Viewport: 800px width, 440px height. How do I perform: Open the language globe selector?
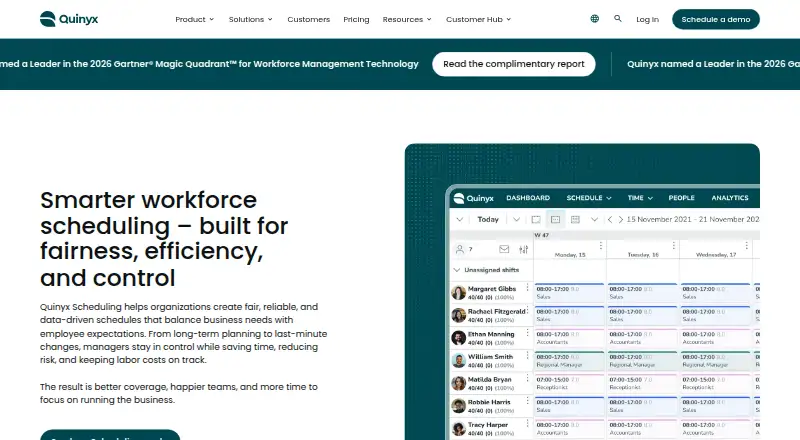point(594,19)
